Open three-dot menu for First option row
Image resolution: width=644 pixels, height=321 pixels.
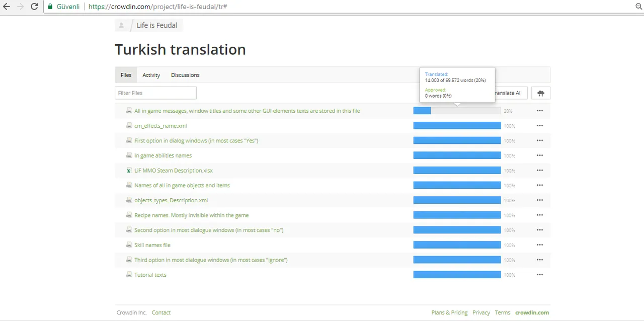(540, 140)
